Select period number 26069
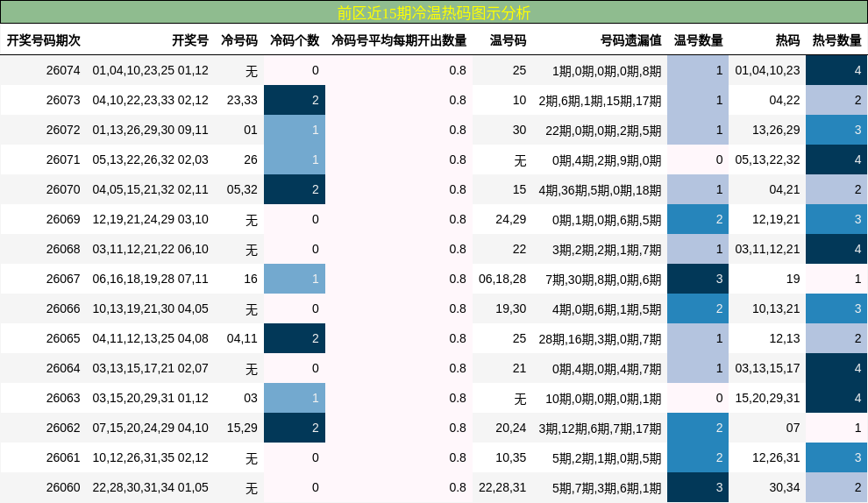The width and height of the screenshot is (868, 503). [x=63, y=219]
